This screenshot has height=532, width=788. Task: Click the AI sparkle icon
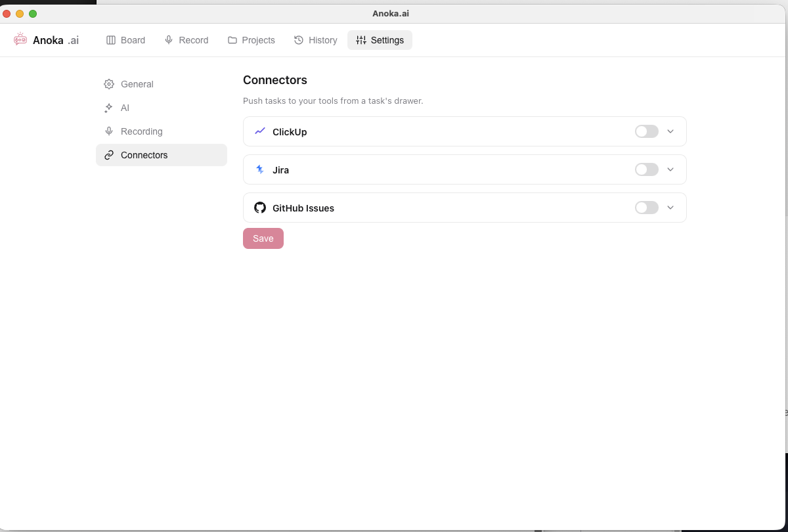click(x=109, y=108)
